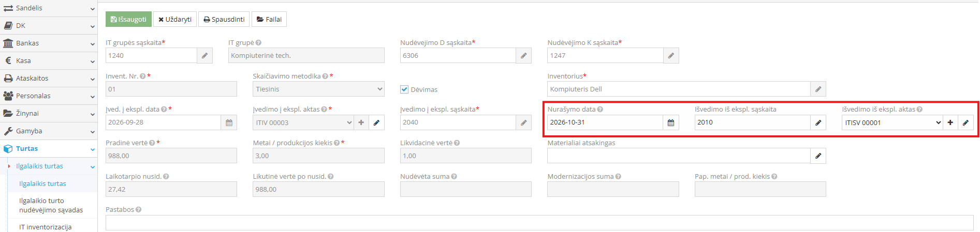Screen dimensions: 980x232
Task: Click help icon next to Skaičiavimo metodika
Action: pyautogui.click(x=325, y=76)
